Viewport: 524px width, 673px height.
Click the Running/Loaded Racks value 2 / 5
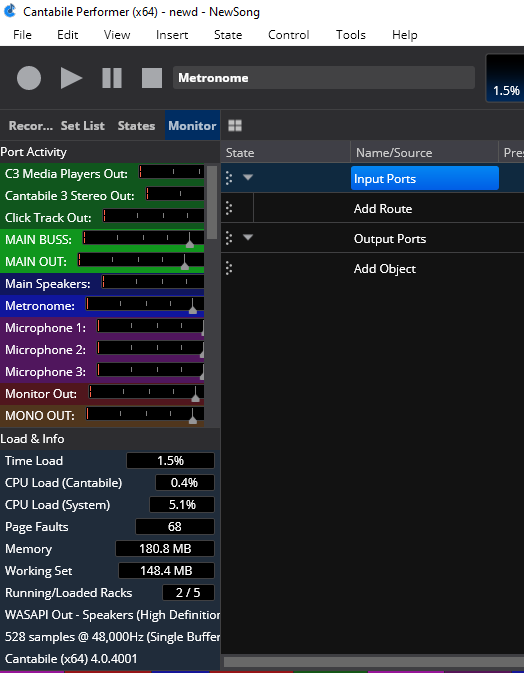pyautogui.click(x=188, y=593)
